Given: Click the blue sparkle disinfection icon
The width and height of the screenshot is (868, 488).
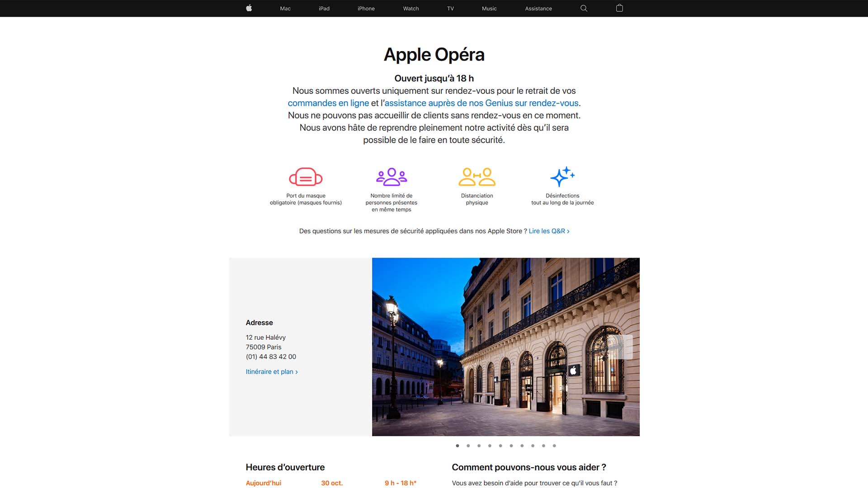Looking at the screenshot, I should click(562, 177).
